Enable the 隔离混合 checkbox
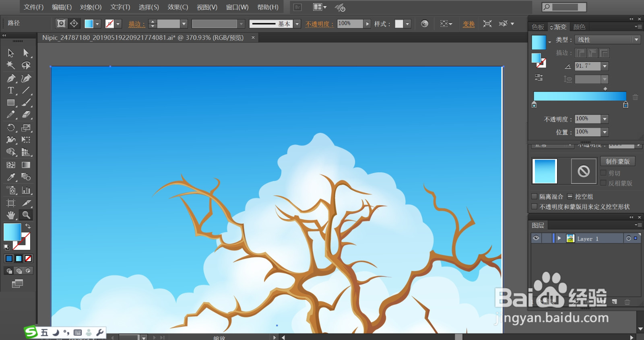 tap(535, 196)
